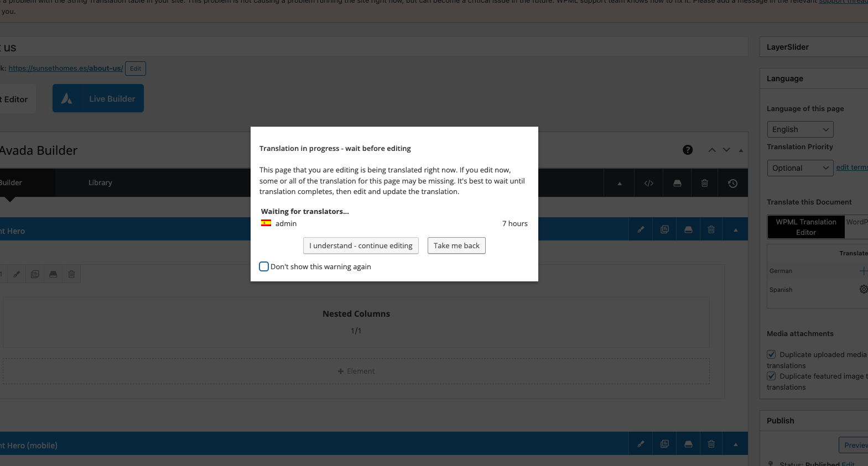The width and height of the screenshot is (868, 466).
Task: Save Hero (mobile) container to library
Action: 688,444
